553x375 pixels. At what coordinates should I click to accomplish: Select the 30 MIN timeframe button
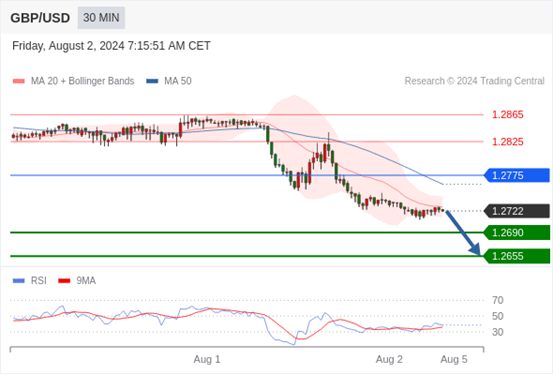click(x=101, y=18)
